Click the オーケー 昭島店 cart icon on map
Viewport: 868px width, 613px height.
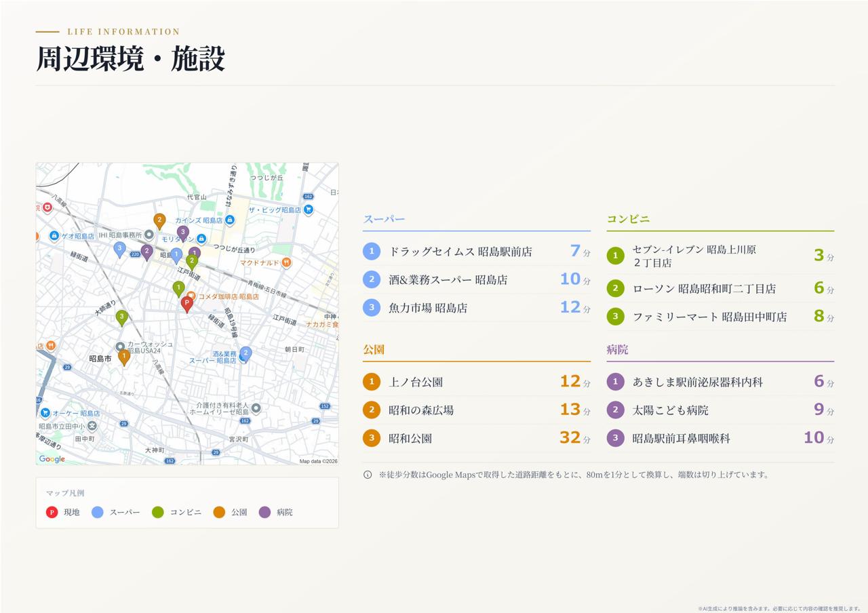[45, 412]
